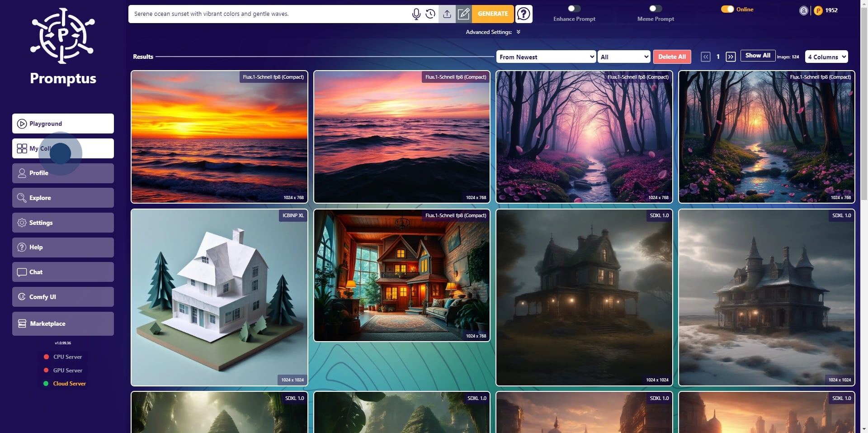Open Settings from the sidebar
Viewport: 868px width, 433px height.
(63, 223)
